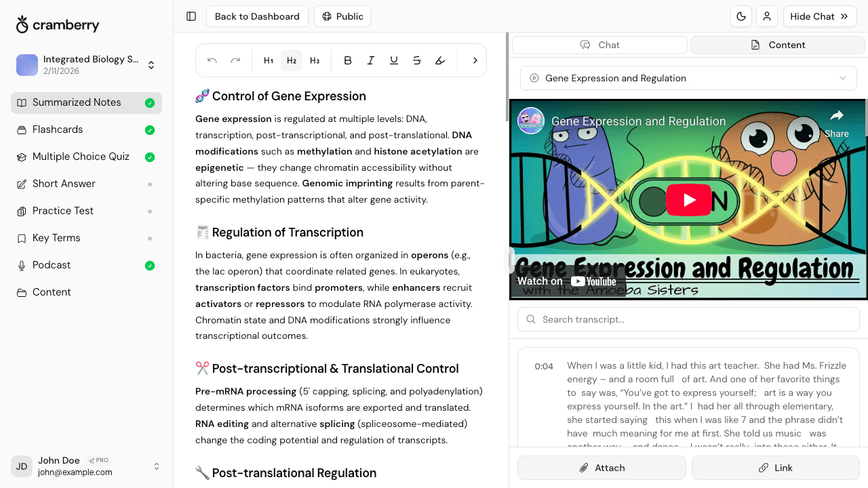Switch to the Chat tab

[x=599, y=45]
